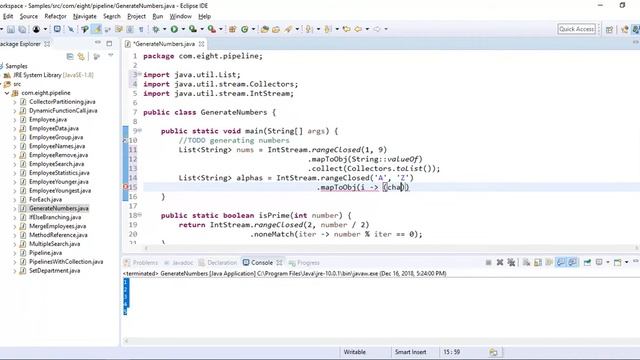This screenshot has width=640, height=360.
Task: Click the New Java Class icon
Action: 244,29
